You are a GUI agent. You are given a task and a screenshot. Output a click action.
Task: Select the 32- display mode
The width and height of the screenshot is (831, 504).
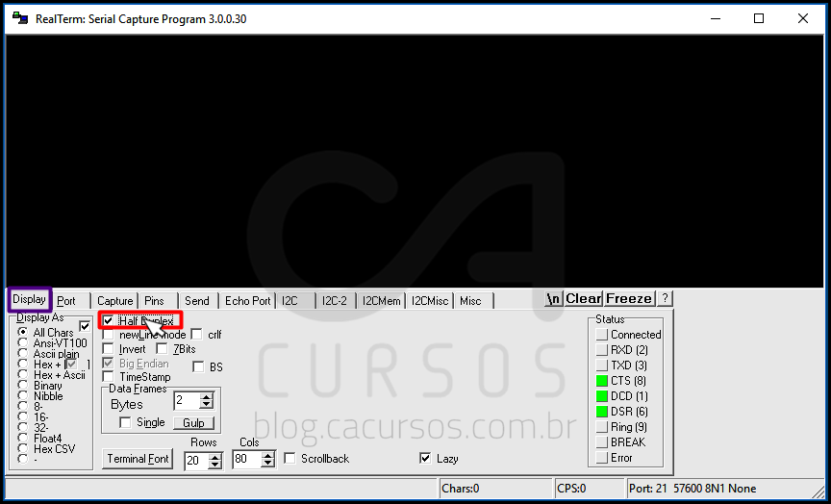(x=23, y=427)
